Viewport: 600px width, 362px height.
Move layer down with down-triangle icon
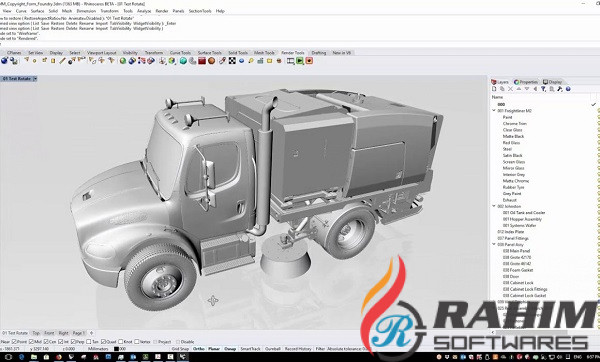(x=527, y=89)
